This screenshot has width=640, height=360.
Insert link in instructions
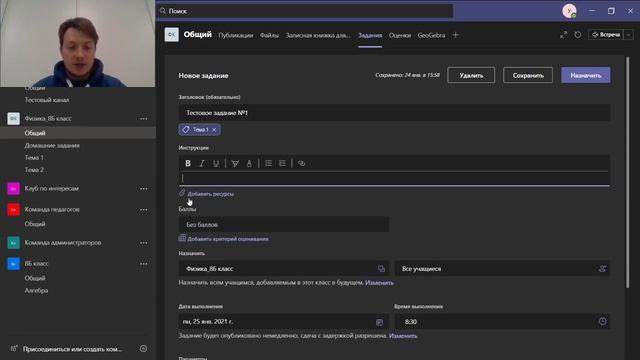click(301, 163)
